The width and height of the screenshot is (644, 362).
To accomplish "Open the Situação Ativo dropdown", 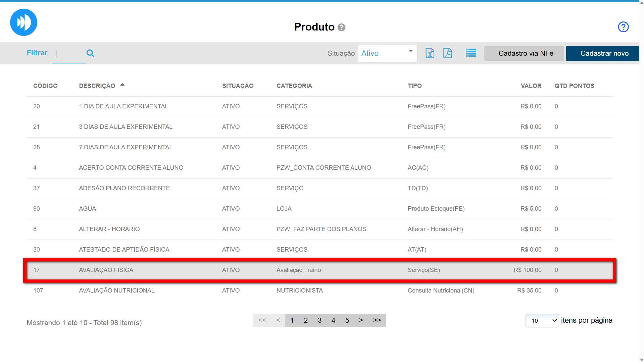I will tap(387, 53).
